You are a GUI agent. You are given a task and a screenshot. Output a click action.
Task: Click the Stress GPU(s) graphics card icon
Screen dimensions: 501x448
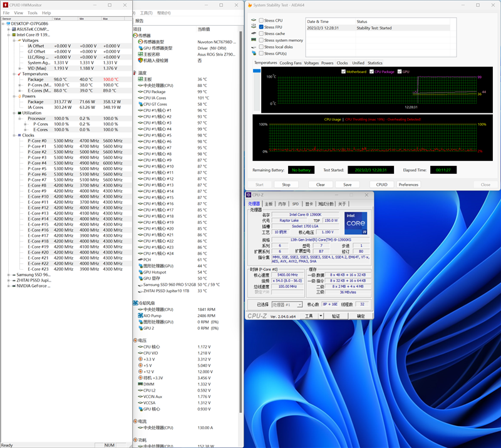pyautogui.click(x=254, y=53)
